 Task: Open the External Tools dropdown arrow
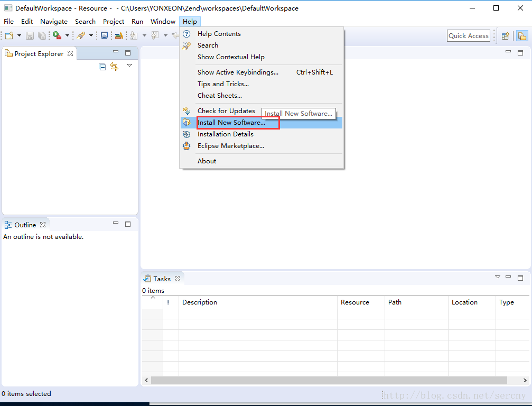pyautogui.click(x=67, y=35)
